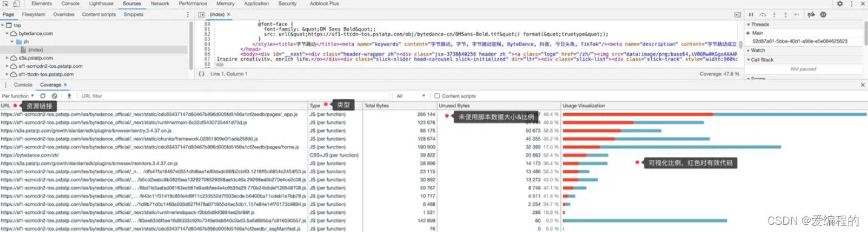Export coverage data download icon
This screenshot has height=232, width=868.
pyautogui.click(x=69, y=96)
